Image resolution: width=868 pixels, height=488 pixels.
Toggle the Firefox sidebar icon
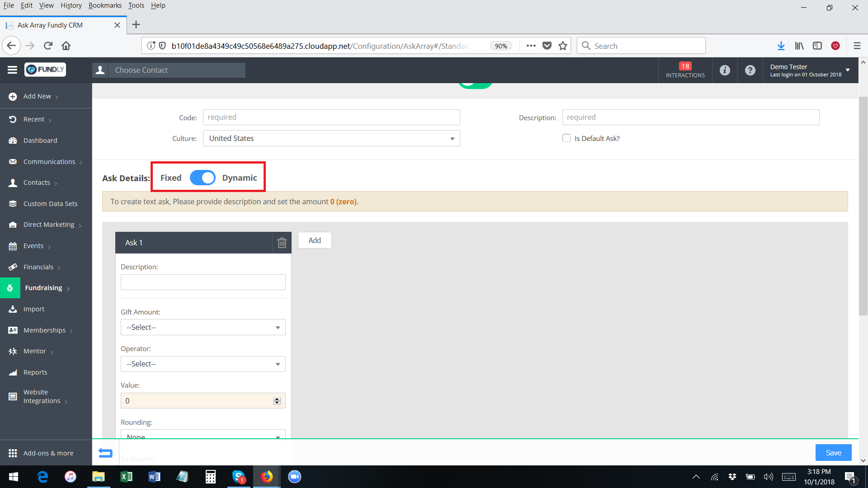tap(817, 46)
